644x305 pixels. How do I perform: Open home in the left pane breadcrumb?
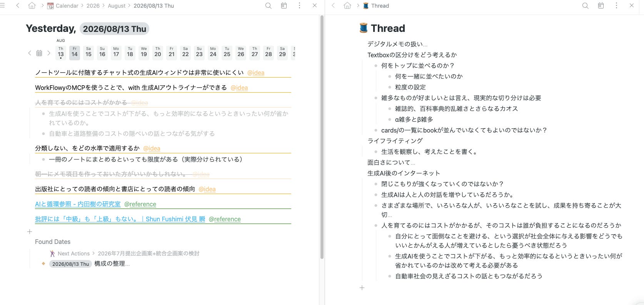pos(32,5)
